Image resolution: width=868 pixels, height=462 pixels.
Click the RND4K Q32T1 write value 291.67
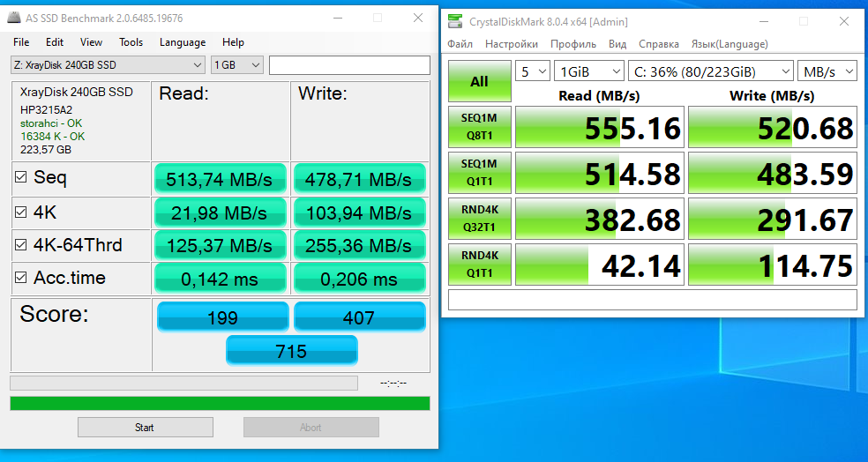click(x=772, y=219)
